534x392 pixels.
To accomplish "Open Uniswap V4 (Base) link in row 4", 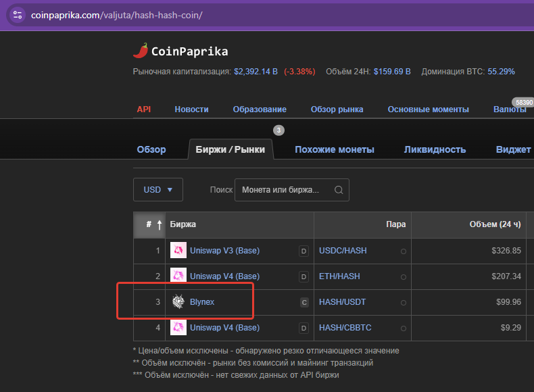I will pyautogui.click(x=225, y=328).
